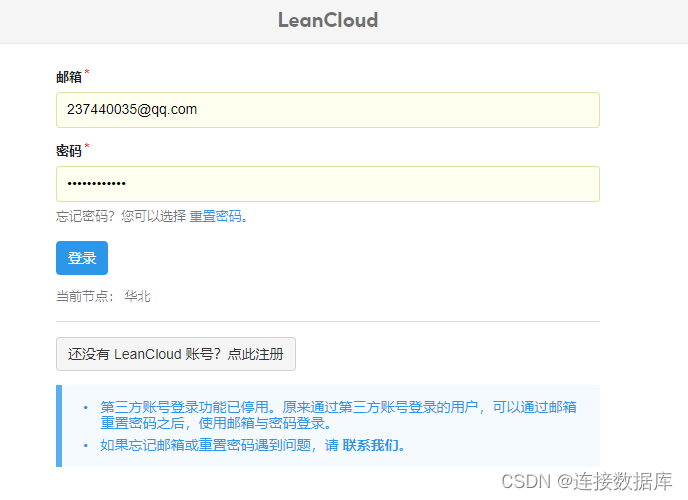The width and height of the screenshot is (688, 500).
Task: Open the 联系我们 contact us link
Action: click(x=370, y=445)
